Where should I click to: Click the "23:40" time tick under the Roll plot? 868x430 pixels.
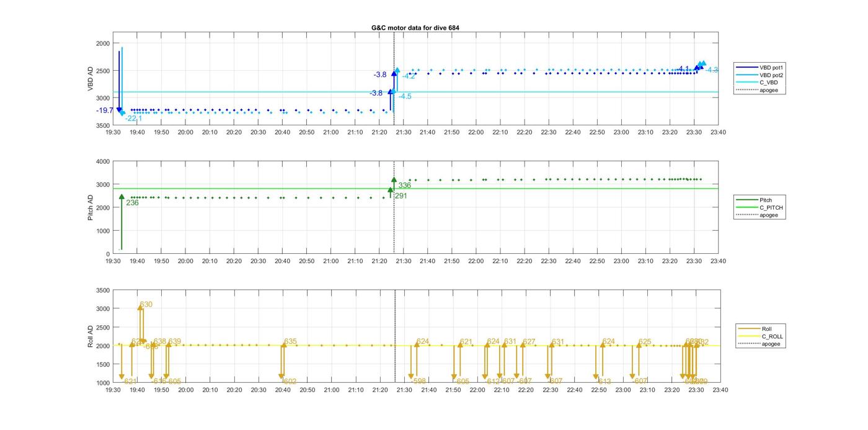[720, 390]
